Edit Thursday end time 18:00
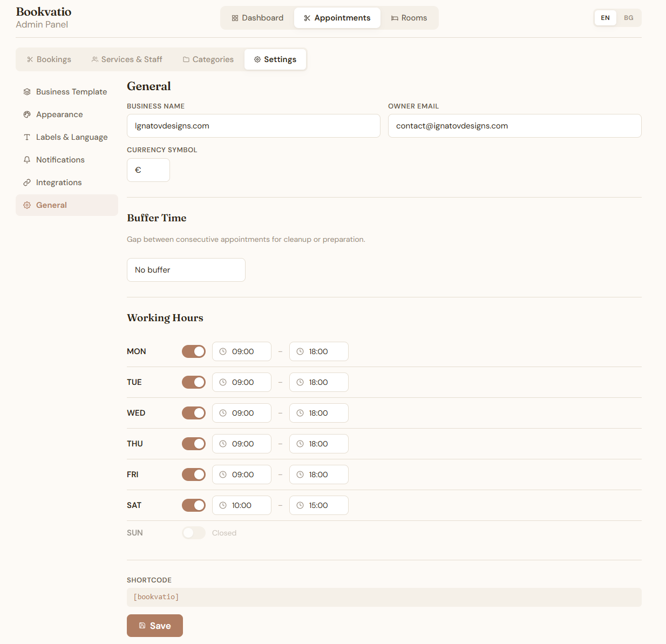This screenshot has width=666, height=644. (x=319, y=444)
